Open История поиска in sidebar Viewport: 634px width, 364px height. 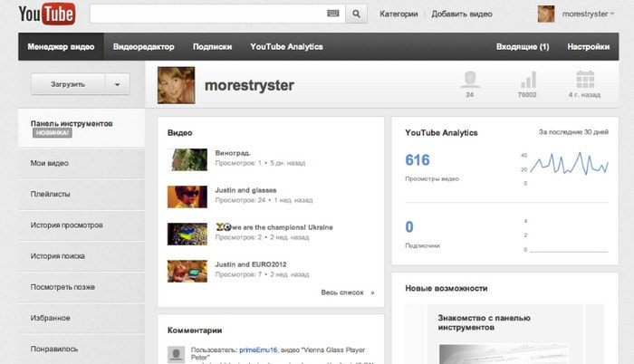tap(82, 256)
